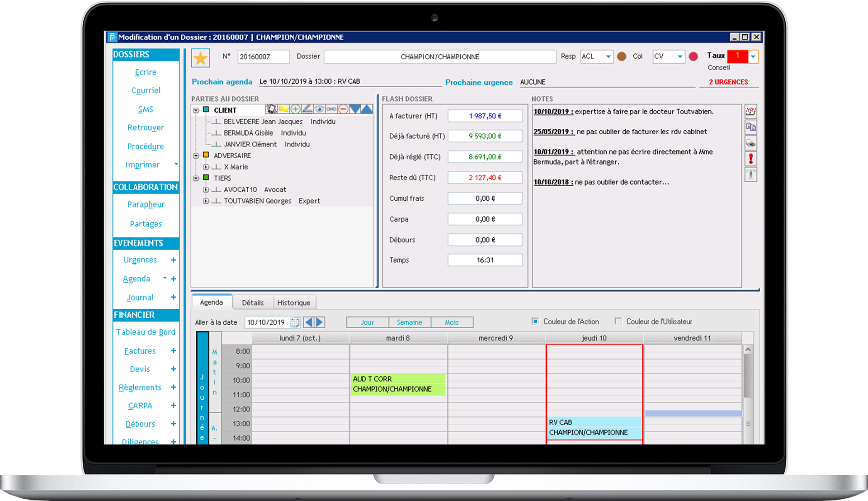Copy notes with the duplicate pages icon
The image size is (868, 501).
[751, 128]
